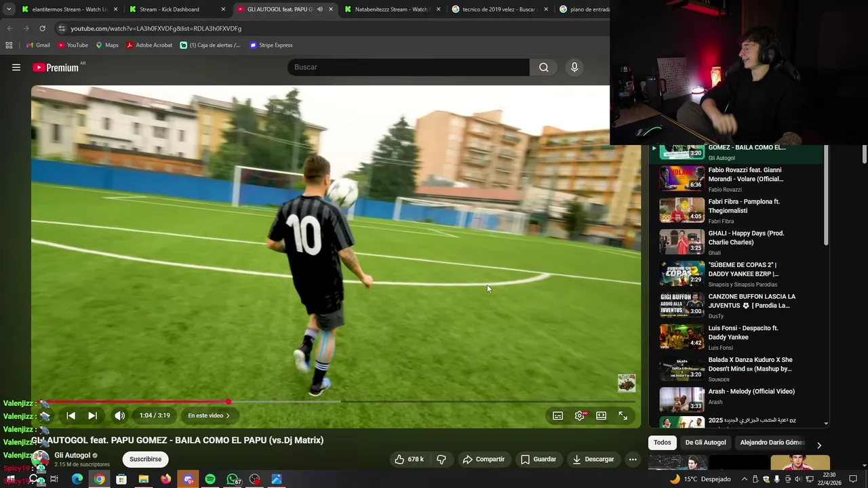Select the Todos filter chip
The height and width of the screenshot is (488, 868).
(x=663, y=443)
